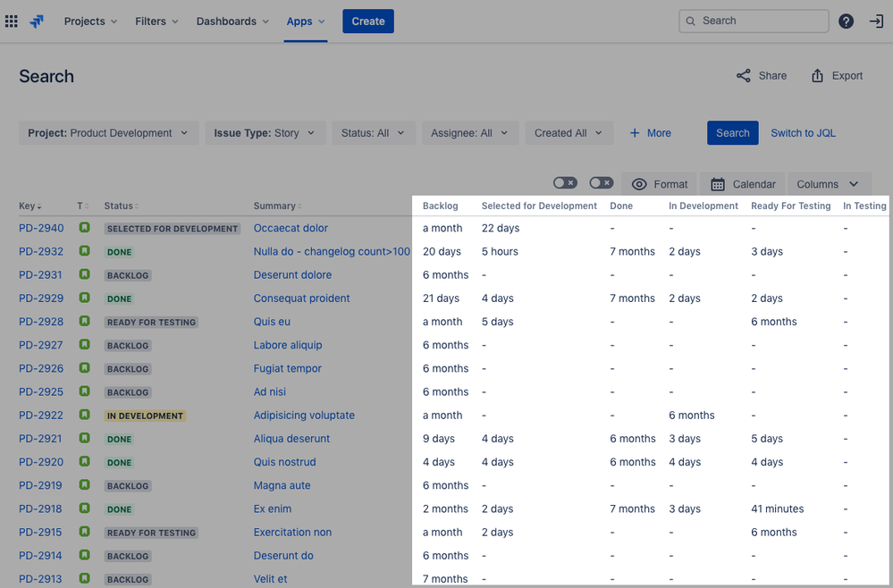Open issue PD-2913 key link
Image resolution: width=893 pixels, height=588 pixels.
click(x=40, y=579)
